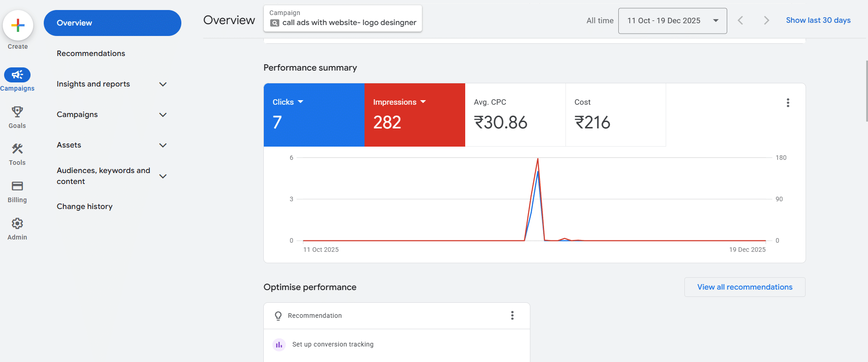
Task: Select the red Impressions metric tile
Action: coord(414,115)
